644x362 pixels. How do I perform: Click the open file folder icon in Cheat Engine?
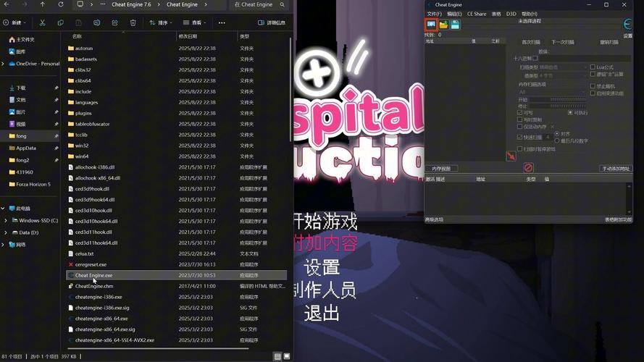[x=443, y=25]
